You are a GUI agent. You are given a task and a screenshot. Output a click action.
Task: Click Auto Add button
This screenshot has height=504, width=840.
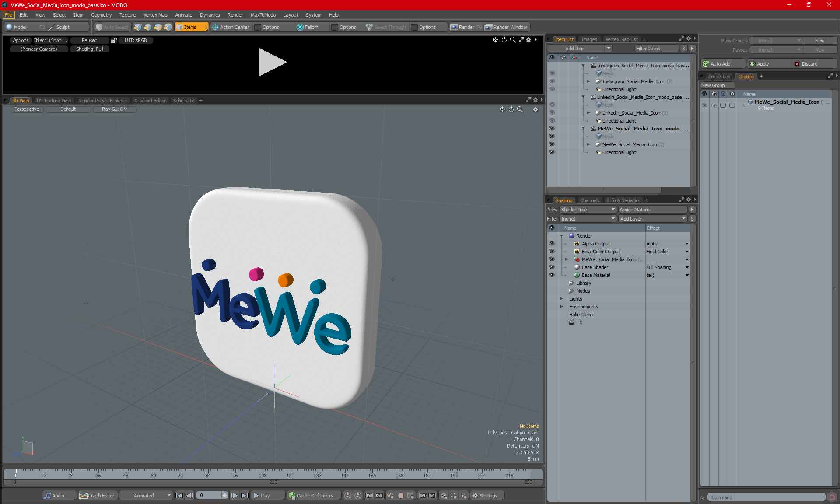pyautogui.click(x=723, y=64)
